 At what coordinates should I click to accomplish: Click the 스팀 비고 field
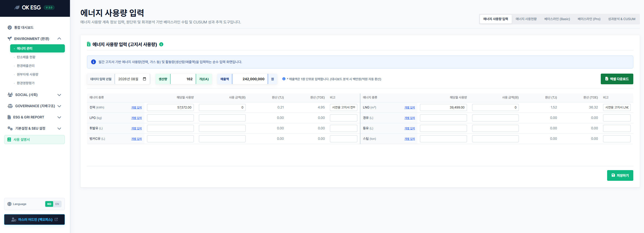[617, 139]
